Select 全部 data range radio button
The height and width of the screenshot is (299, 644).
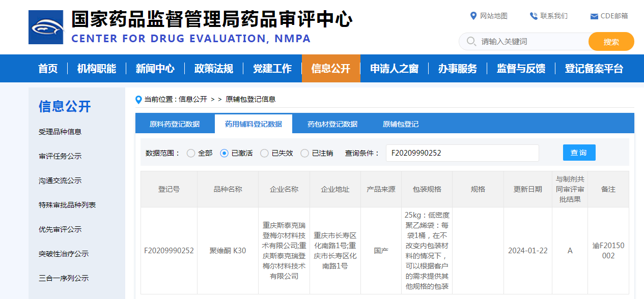point(191,153)
